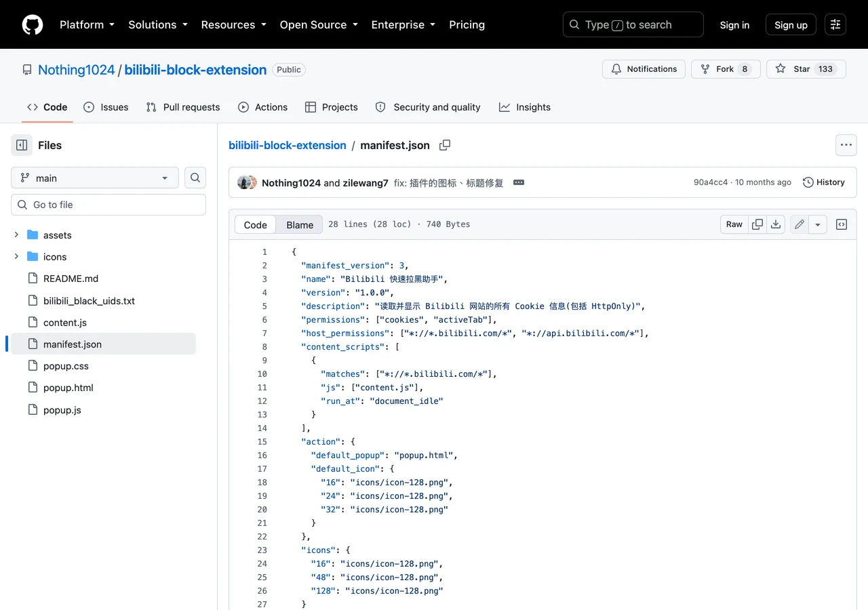The image size is (868, 610).
Task: Open the GitHub homepage logo
Action: click(x=33, y=24)
